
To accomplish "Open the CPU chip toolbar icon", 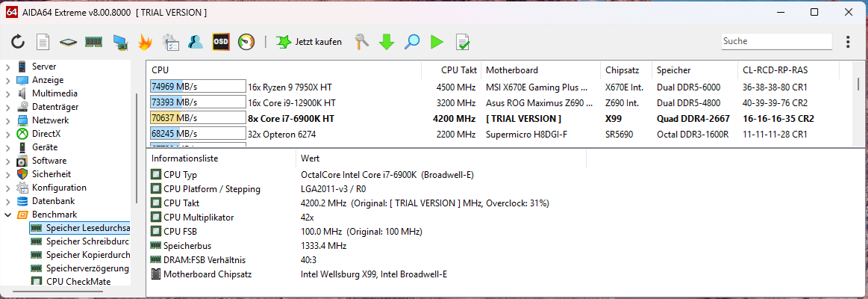I will pyautogui.click(x=69, y=42).
